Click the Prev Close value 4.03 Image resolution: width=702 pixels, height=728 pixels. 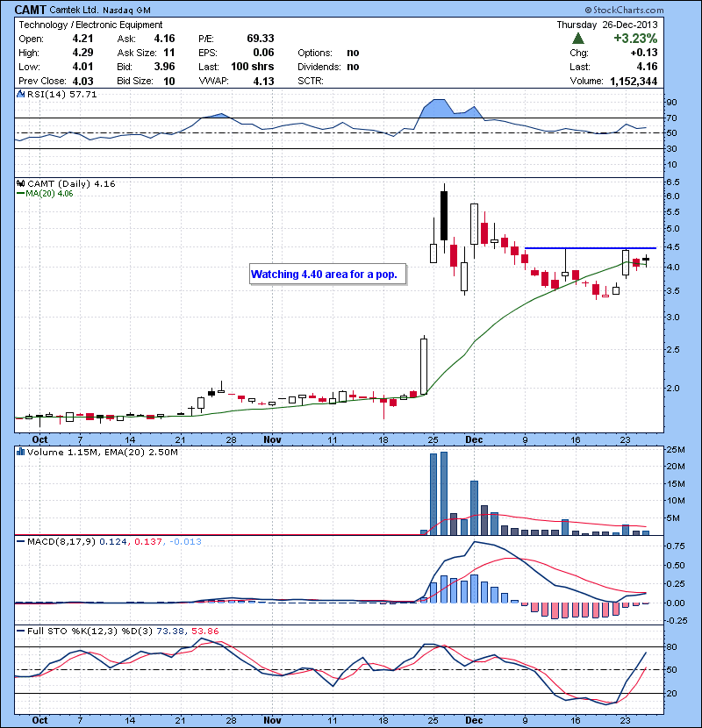click(x=82, y=81)
